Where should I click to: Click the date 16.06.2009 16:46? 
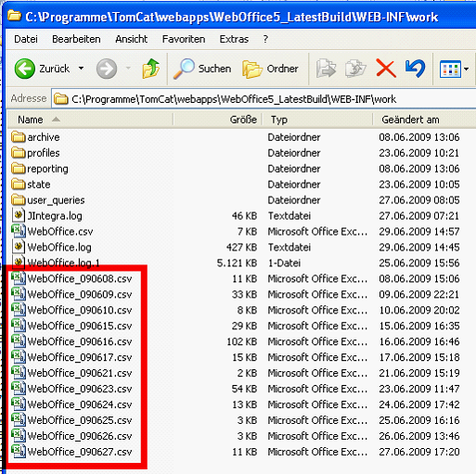419,341
